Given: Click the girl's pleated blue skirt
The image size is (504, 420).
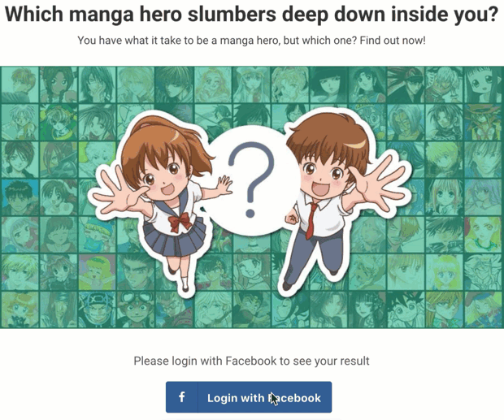Looking at the screenshot, I should pyautogui.click(x=175, y=237).
